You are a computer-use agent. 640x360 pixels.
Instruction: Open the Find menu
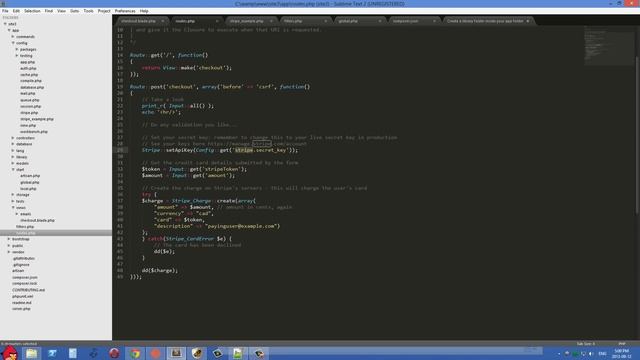click(49, 11)
